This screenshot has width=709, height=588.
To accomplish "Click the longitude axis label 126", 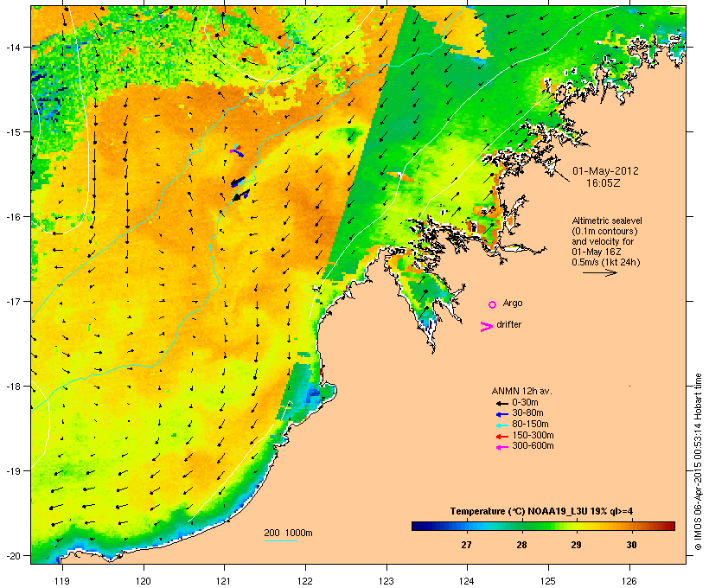I will (629, 581).
